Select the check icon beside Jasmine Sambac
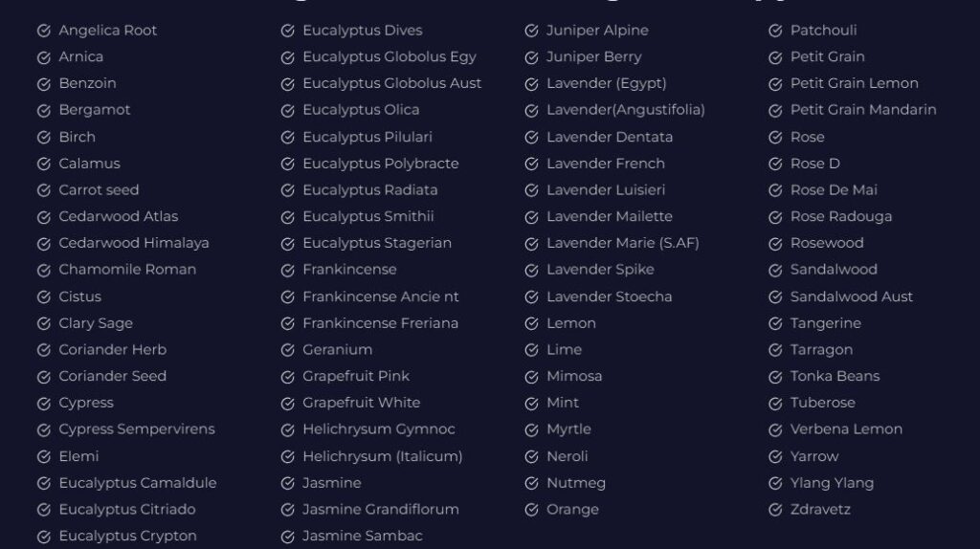Viewport: 980px width, 549px height. click(287, 537)
